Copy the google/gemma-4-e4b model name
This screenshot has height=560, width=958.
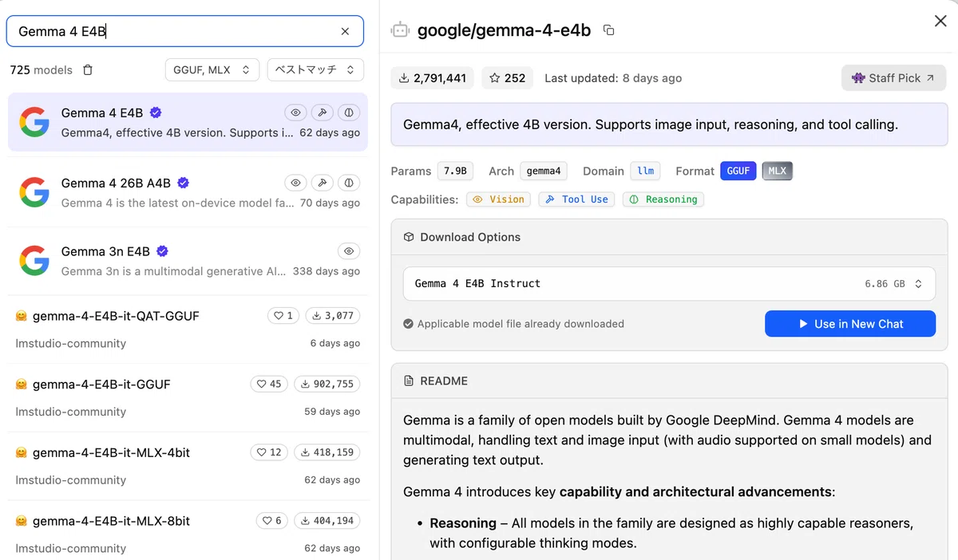609,30
